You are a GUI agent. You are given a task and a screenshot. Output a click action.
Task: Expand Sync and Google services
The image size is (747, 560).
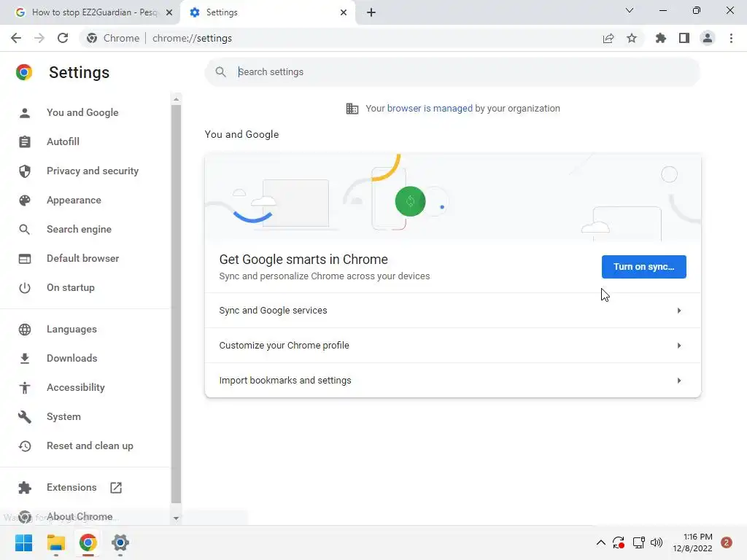[452, 311]
